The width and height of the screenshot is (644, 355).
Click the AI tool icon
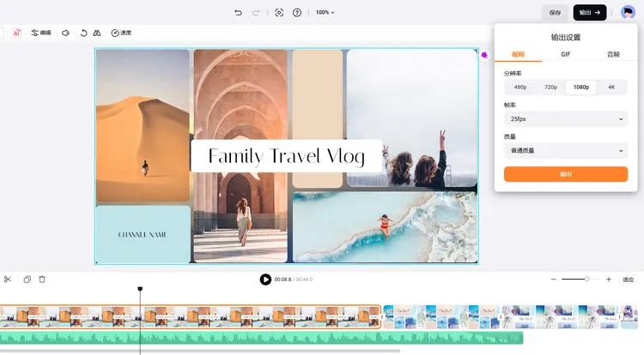pos(16,33)
